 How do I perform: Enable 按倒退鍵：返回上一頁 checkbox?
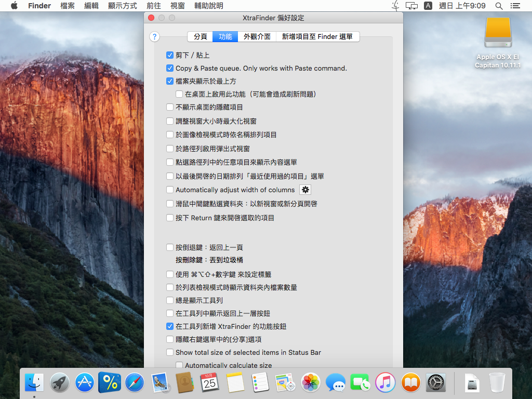coord(170,247)
